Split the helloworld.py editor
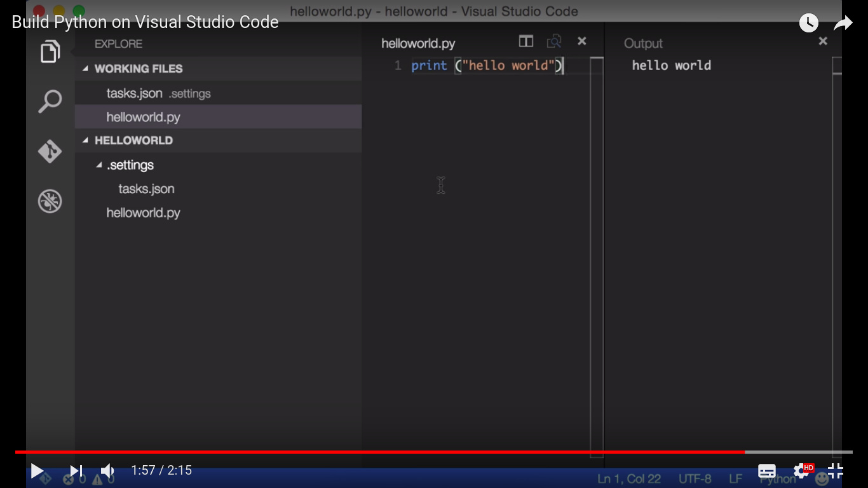868x488 pixels. click(526, 41)
